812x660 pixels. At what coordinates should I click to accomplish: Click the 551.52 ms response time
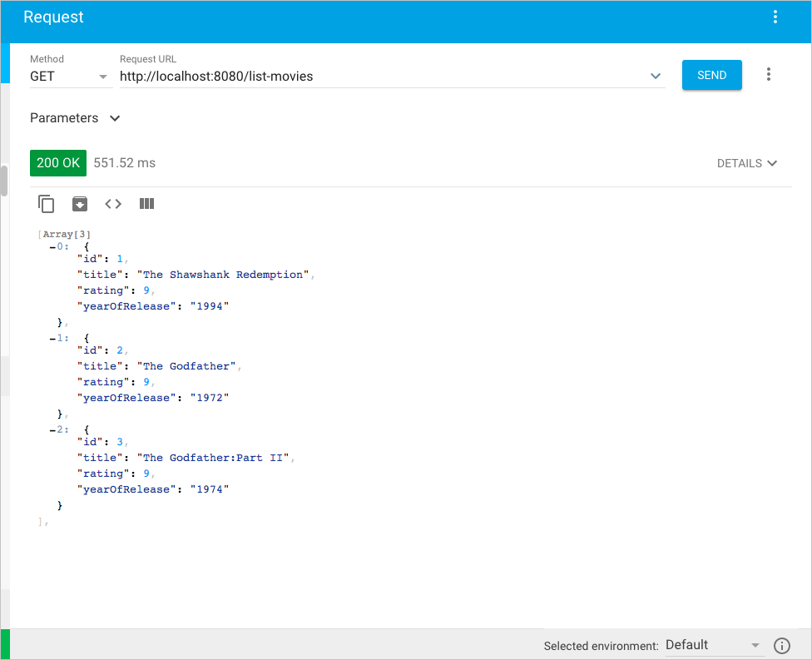pyautogui.click(x=124, y=163)
